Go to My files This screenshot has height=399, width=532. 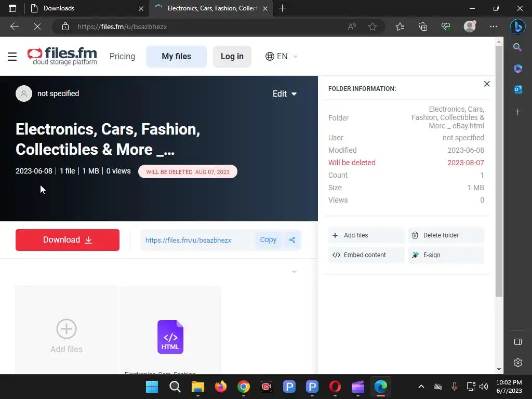[177, 56]
